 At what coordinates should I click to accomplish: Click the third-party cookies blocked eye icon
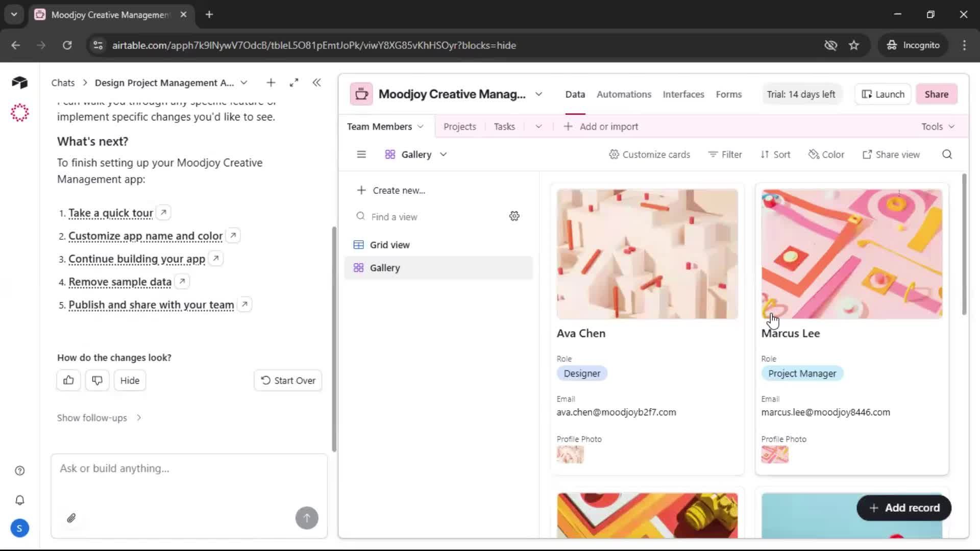[x=830, y=45]
